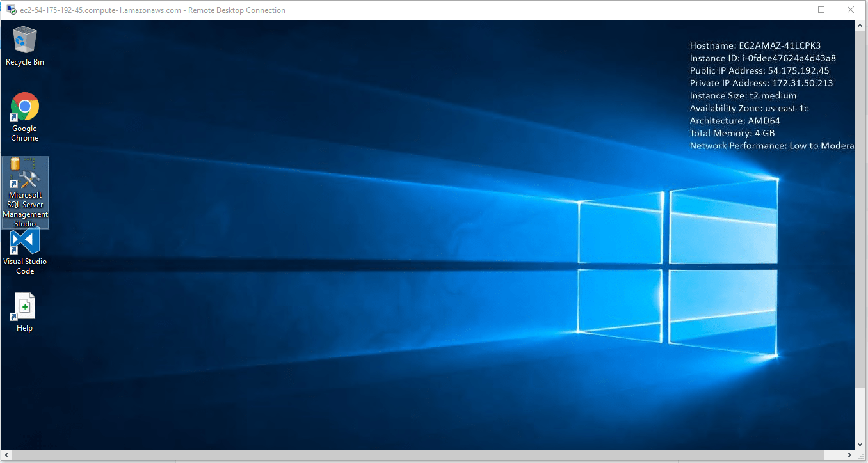Open the Remote Desktop title bar system icon
This screenshot has height=463, width=868.
(x=11, y=10)
